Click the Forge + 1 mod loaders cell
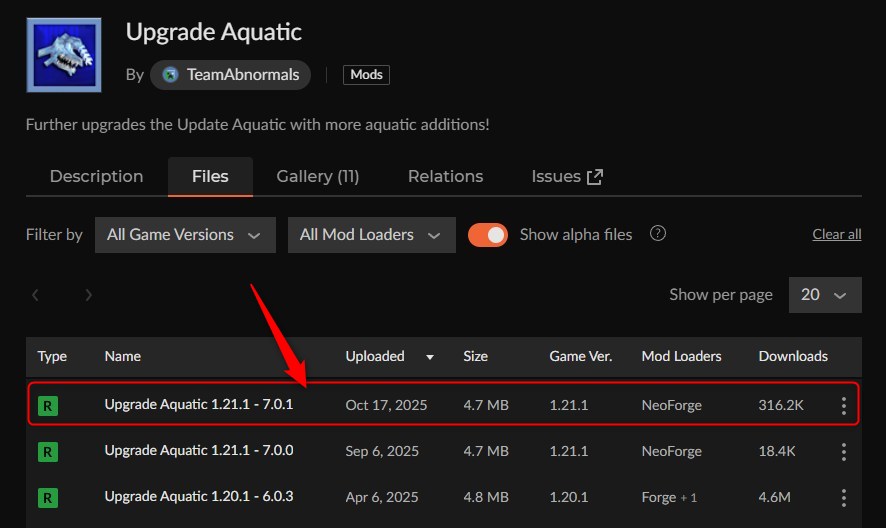 tap(669, 497)
